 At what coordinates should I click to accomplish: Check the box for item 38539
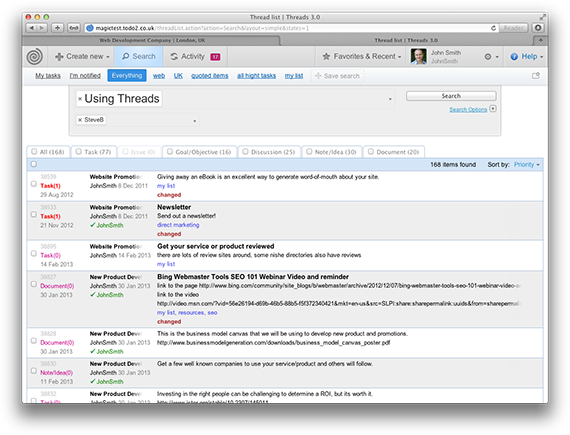[x=34, y=184]
